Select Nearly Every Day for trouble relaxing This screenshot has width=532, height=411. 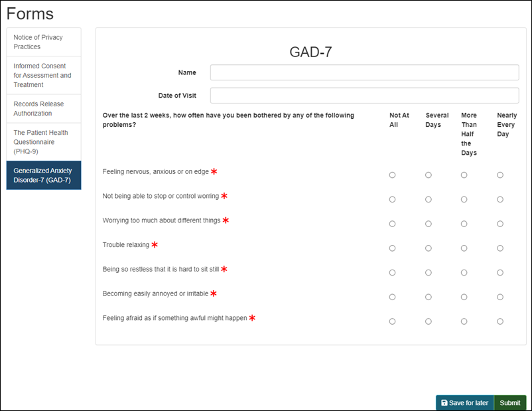click(x=500, y=248)
